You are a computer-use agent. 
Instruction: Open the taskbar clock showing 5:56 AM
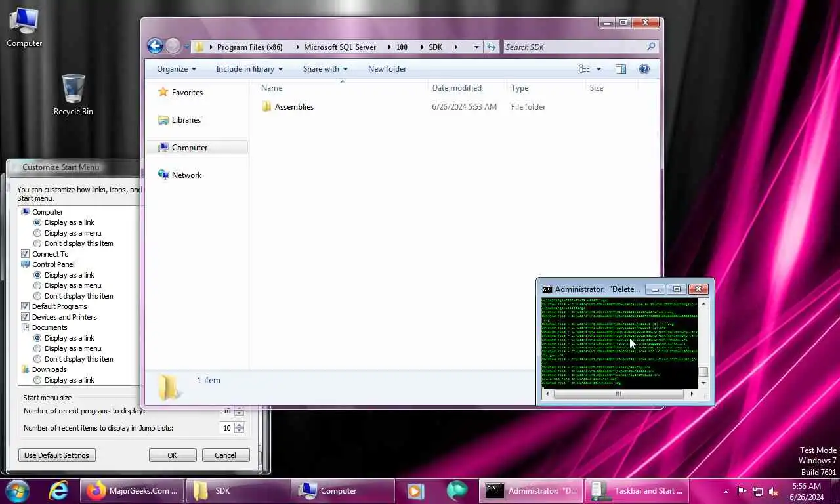coord(807,492)
